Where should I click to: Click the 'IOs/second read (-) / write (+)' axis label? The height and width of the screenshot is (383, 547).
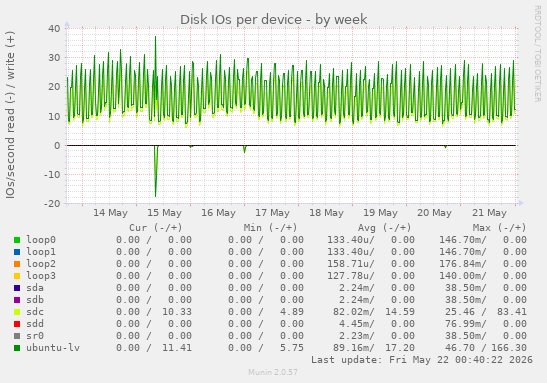[10, 115]
